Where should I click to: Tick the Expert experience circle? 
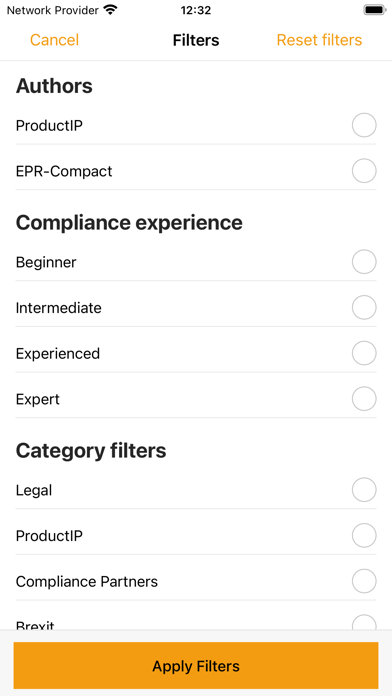[364, 399]
